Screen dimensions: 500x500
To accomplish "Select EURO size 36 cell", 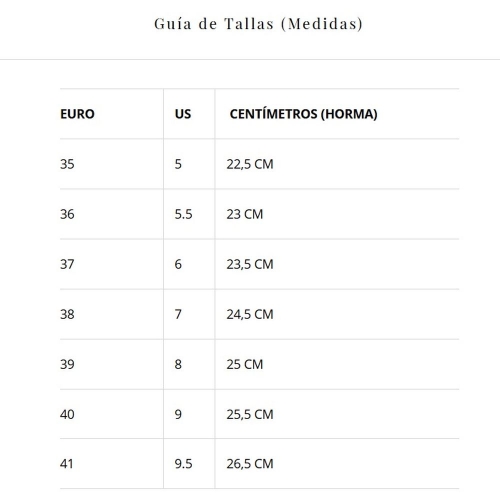I will (x=67, y=214).
